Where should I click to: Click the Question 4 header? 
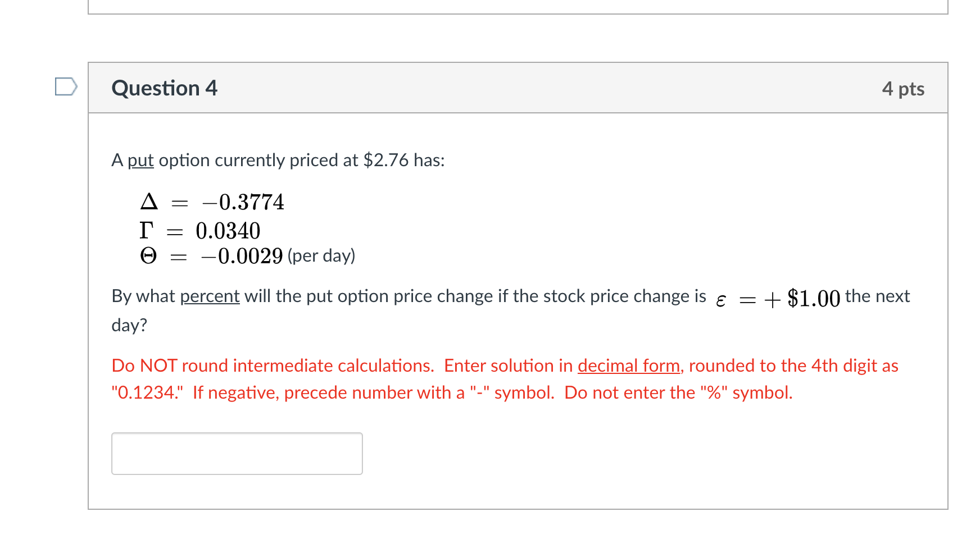[164, 88]
